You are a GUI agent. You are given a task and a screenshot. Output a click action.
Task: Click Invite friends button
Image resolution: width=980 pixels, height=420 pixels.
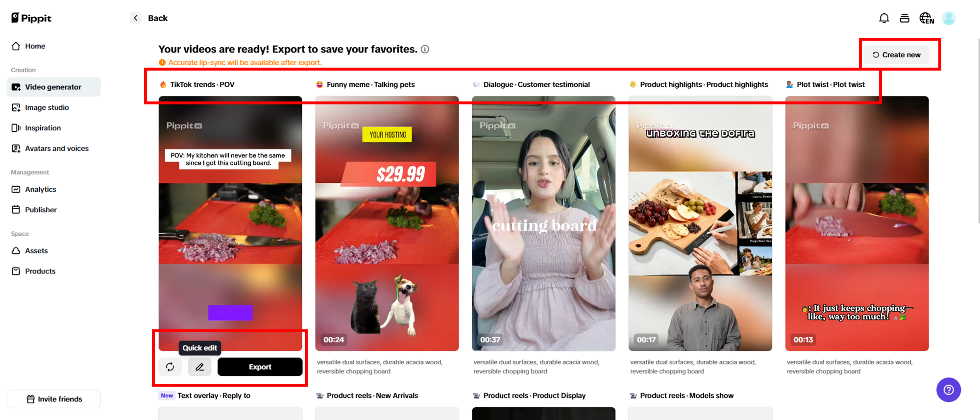coord(54,399)
